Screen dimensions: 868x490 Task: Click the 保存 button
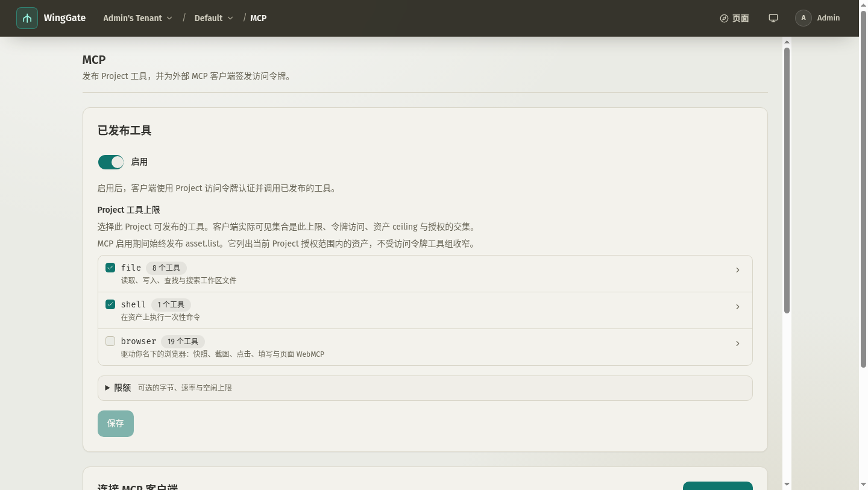(x=116, y=424)
